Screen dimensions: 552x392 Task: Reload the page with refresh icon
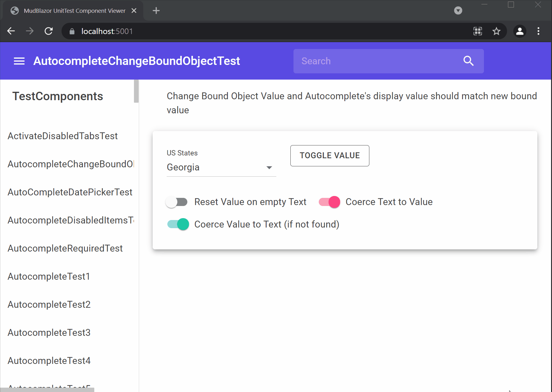pyautogui.click(x=49, y=31)
